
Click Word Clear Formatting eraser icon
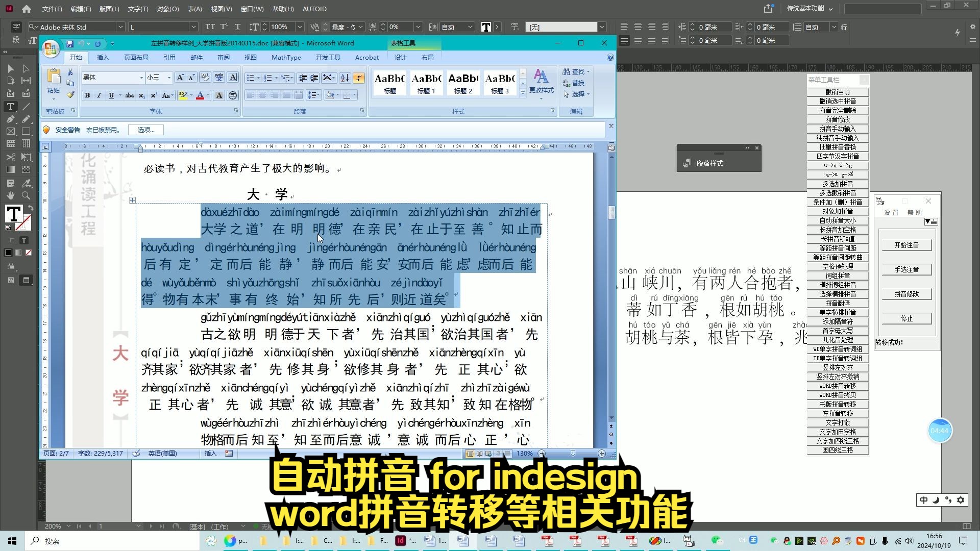coord(205,78)
